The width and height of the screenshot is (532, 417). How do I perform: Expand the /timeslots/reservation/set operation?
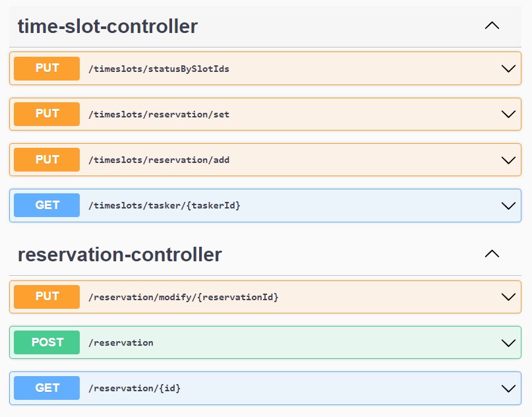point(508,113)
